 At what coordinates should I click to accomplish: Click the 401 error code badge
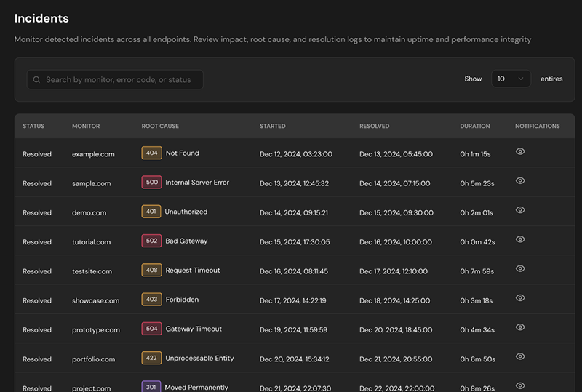[x=151, y=212]
